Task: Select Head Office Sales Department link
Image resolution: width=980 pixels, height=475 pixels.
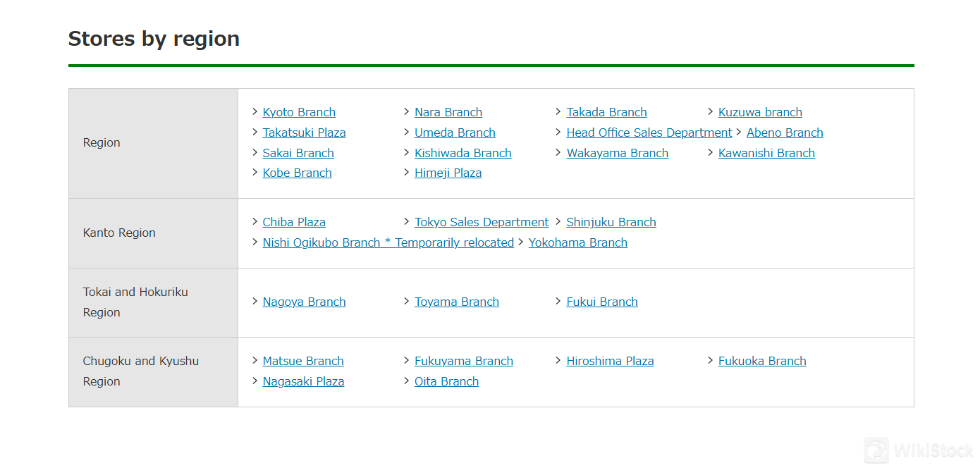Action: click(x=649, y=132)
